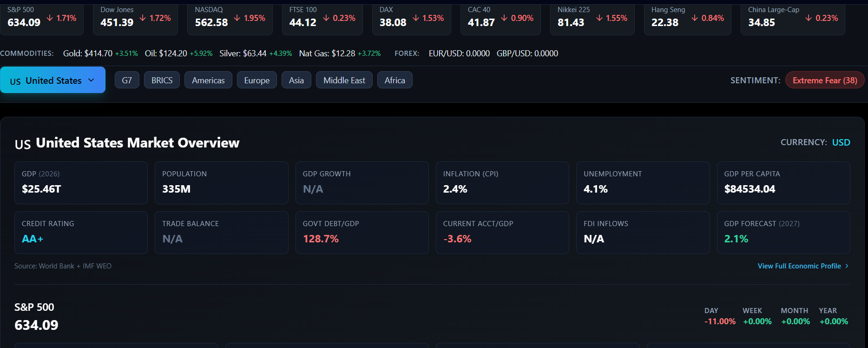Select the G7 region filter

pos(127,80)
